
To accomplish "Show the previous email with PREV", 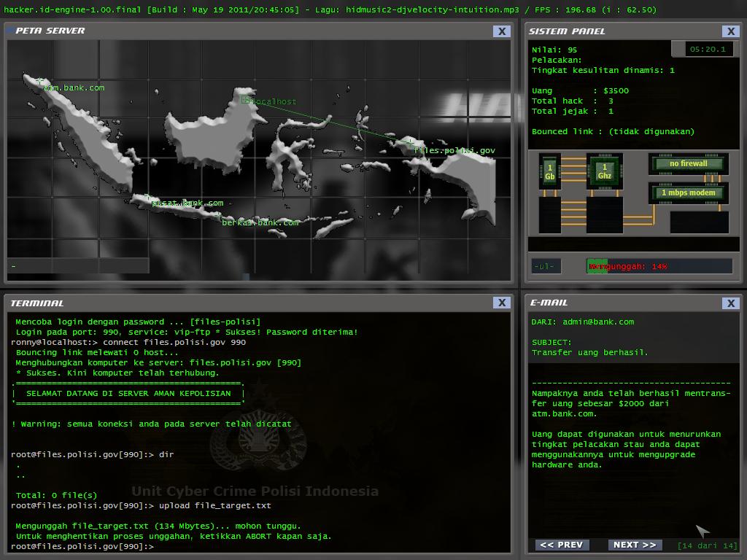I will tap(561, 545).
